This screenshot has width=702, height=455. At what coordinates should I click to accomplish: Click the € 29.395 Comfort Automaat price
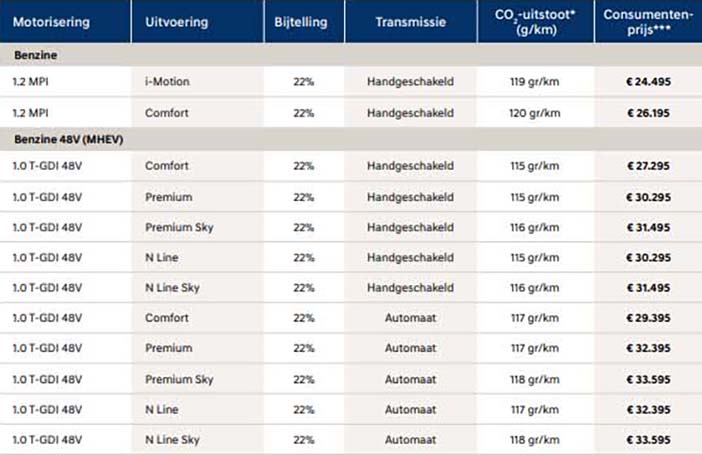tap(648, 318)
